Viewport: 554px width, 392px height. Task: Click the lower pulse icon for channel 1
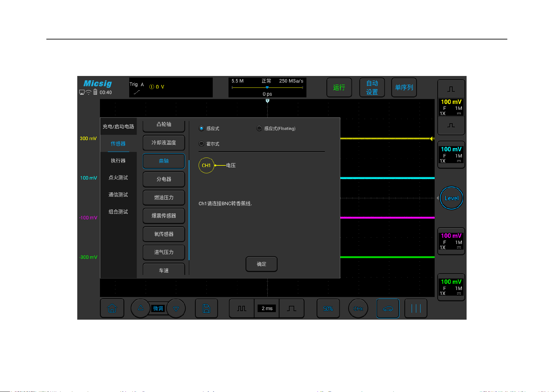pos(451,126)
